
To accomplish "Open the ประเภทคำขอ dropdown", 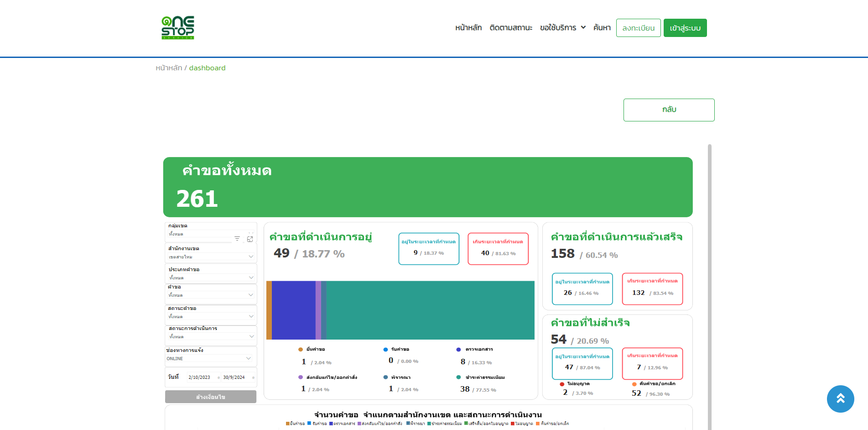I will tap(250, 278).
